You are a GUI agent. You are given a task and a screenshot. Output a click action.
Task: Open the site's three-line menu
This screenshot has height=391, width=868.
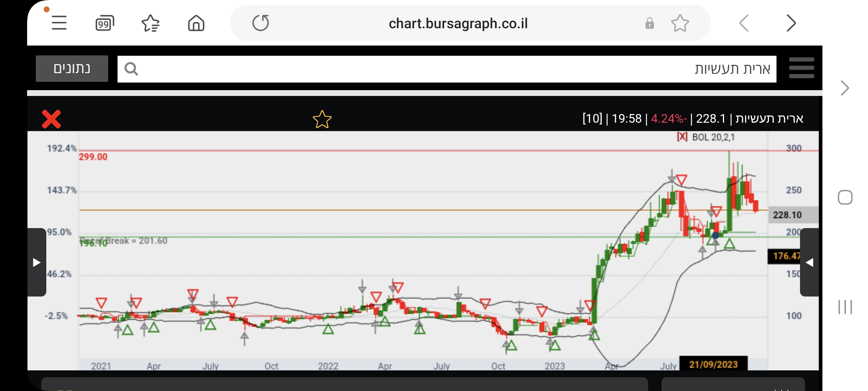tap(801, 68)
